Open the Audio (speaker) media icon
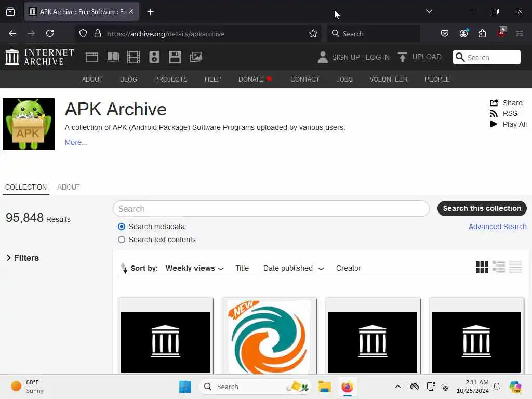Image resolution: width=532 pixels, height=399 pixels. (154, 57)
